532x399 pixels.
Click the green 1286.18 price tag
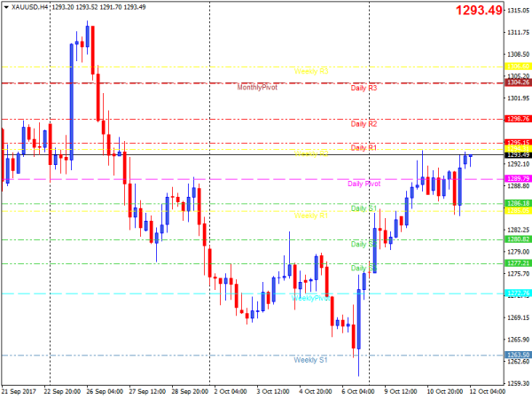(x=517, y=203)
